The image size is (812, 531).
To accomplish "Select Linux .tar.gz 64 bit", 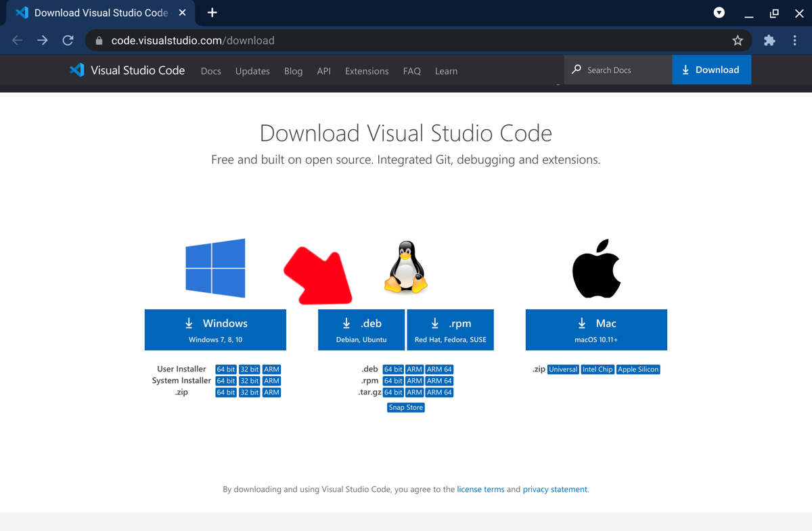I will [x=393, y=392].
